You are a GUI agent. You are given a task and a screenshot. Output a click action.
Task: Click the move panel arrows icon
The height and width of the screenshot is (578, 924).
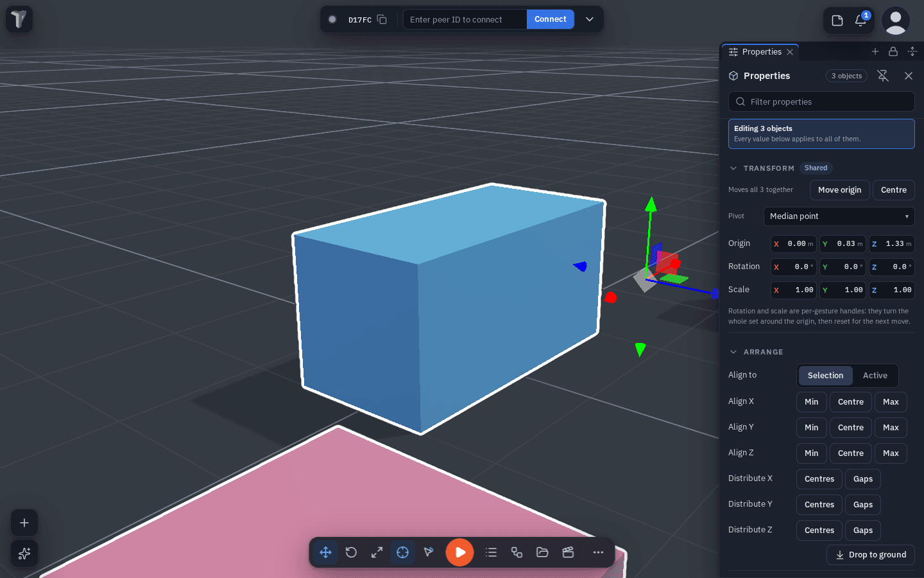(912, 51)
